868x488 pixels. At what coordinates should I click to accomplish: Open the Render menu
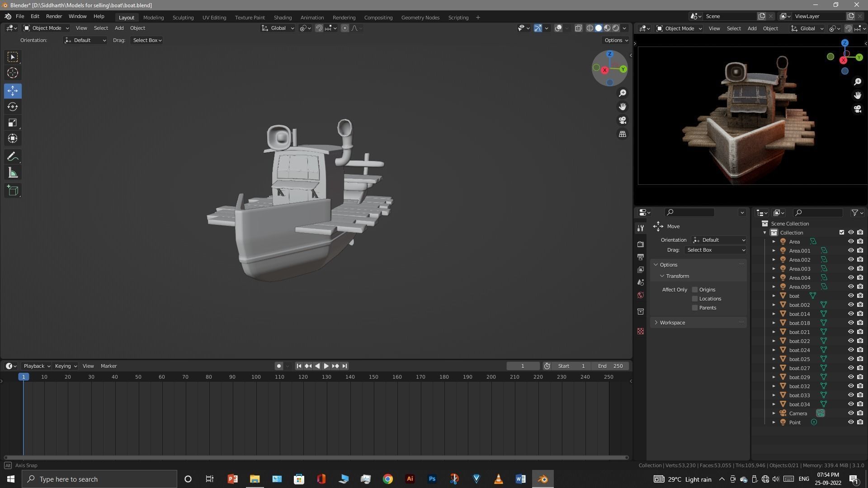coord(54,16)
